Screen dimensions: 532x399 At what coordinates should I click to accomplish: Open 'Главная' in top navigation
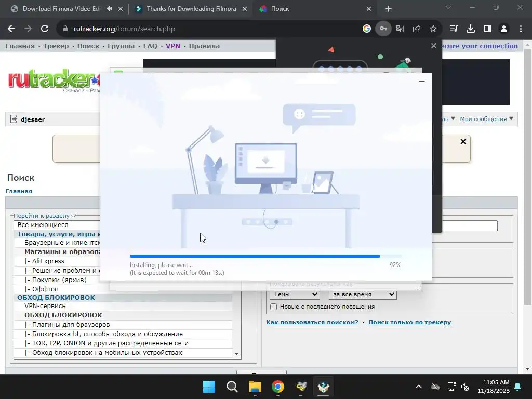point(20,46)
